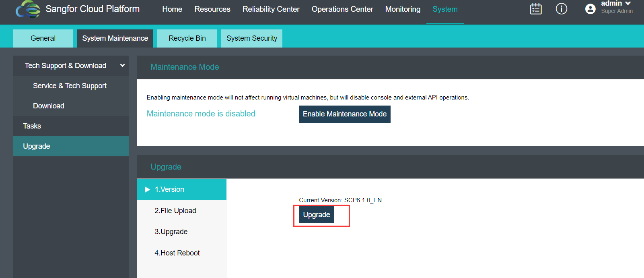Select the 1.Version step
This screenshot has width=644, height=278.
click(x=182, y=189)
